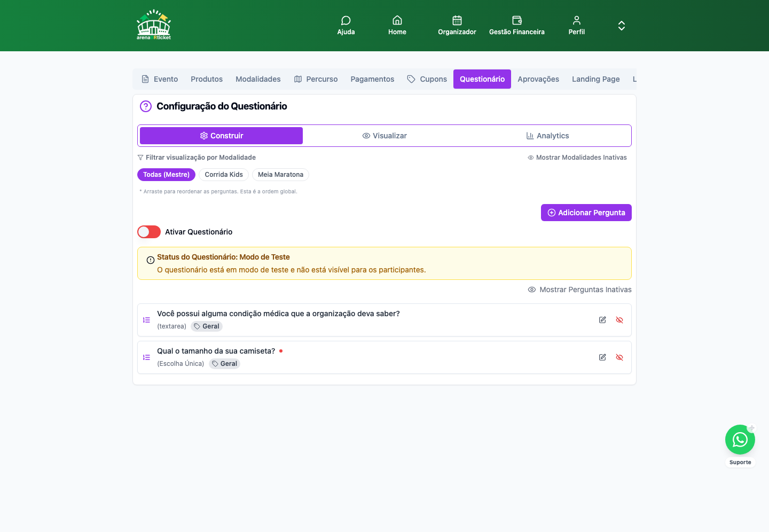Open WhatsApp Suporte chat button

point(740,440)
